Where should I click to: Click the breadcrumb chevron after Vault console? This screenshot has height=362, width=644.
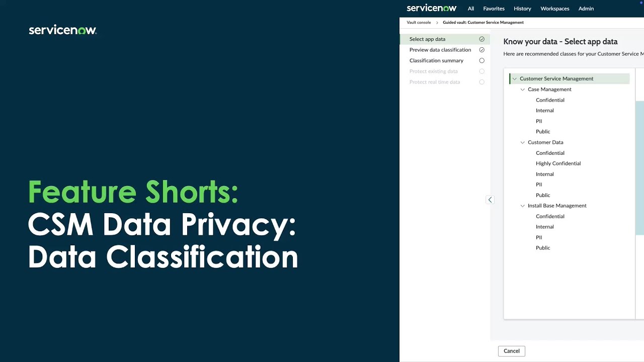click(x=436, y=22)
